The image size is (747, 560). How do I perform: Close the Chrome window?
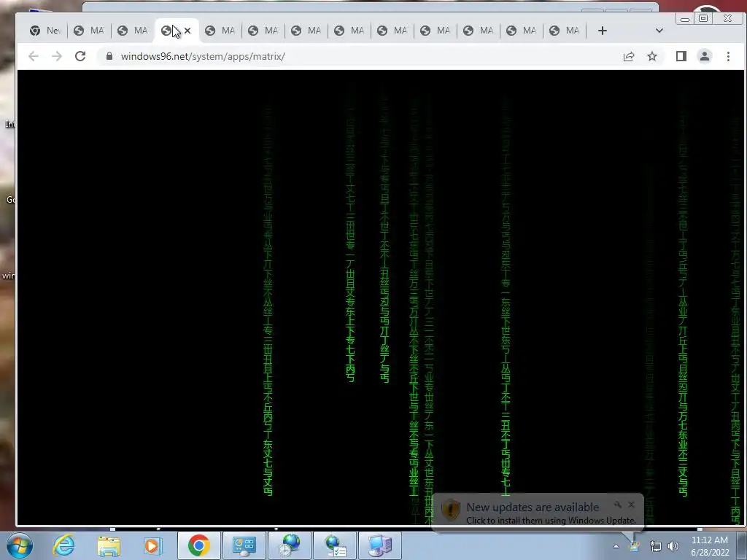tap(727, 18)
